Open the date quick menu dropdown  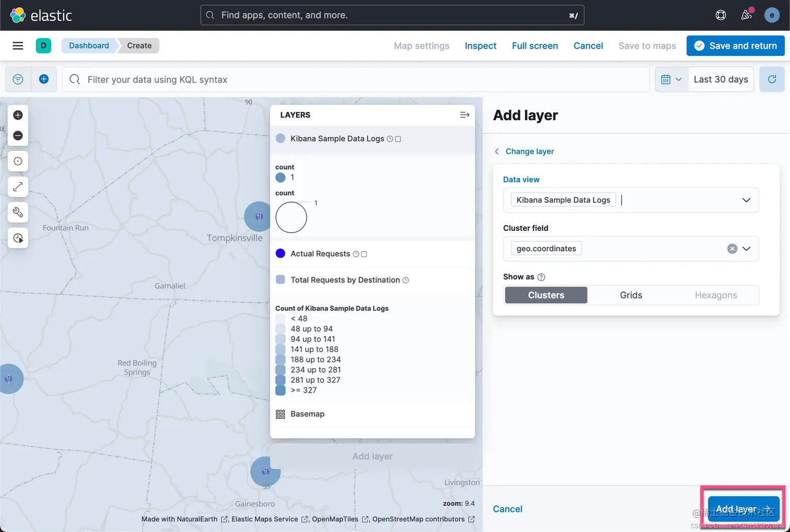click(671, 79)
